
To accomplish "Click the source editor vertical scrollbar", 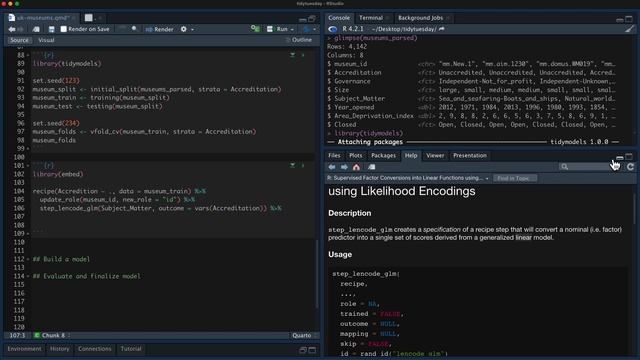I will (317, 273).
